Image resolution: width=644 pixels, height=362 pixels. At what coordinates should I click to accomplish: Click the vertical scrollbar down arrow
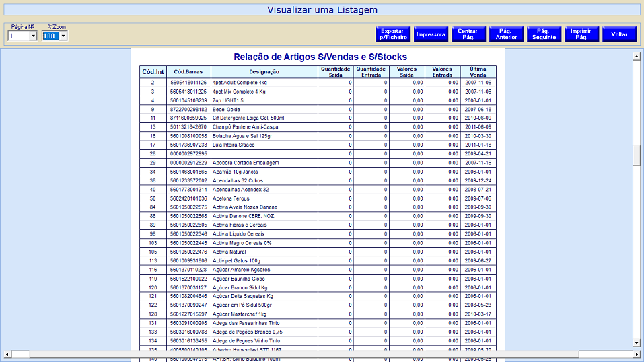637,343
